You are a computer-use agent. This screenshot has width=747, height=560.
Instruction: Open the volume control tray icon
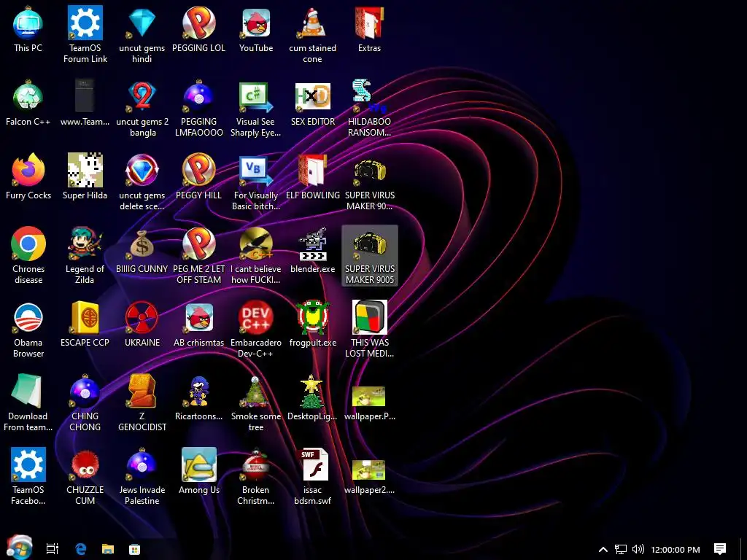click(x=638, y=550)
